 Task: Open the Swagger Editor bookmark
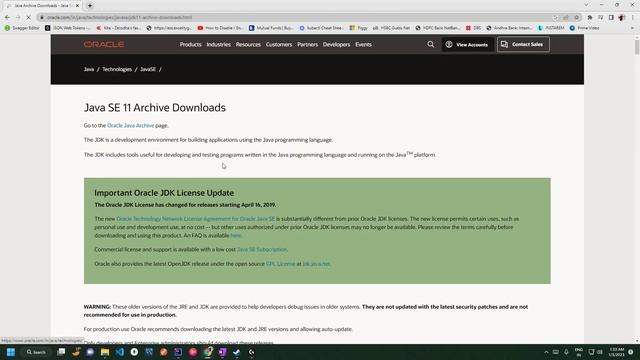(x=22, y=28)
